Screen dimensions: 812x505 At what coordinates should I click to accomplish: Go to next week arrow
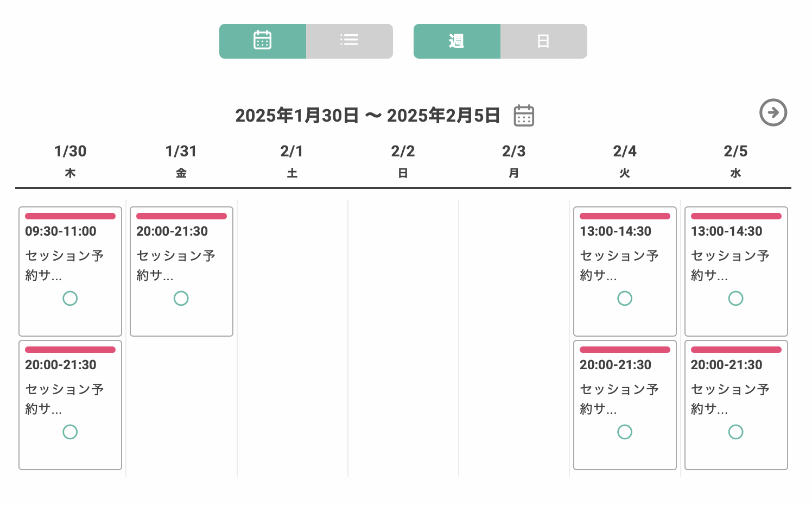point(773,112)
